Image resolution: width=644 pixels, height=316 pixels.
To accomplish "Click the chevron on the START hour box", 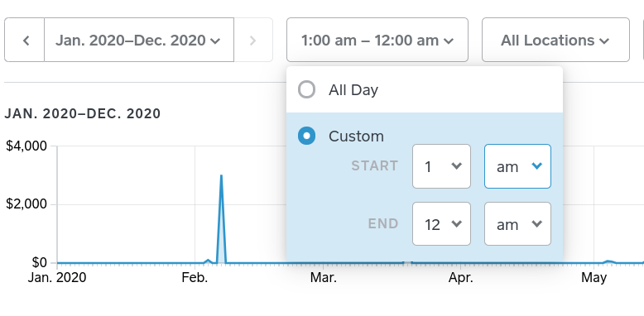I will [x=456, y=165].
